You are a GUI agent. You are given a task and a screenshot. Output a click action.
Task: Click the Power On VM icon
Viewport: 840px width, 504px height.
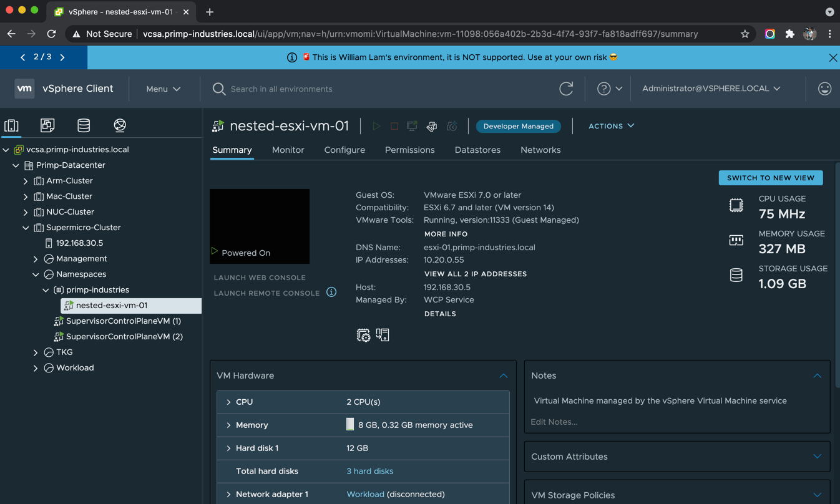376,126
